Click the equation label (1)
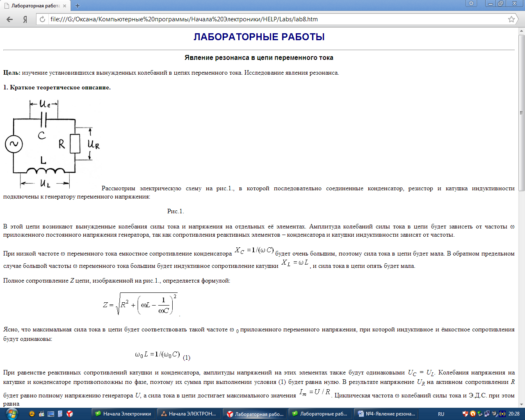525x420 pixels. (187, 358)
